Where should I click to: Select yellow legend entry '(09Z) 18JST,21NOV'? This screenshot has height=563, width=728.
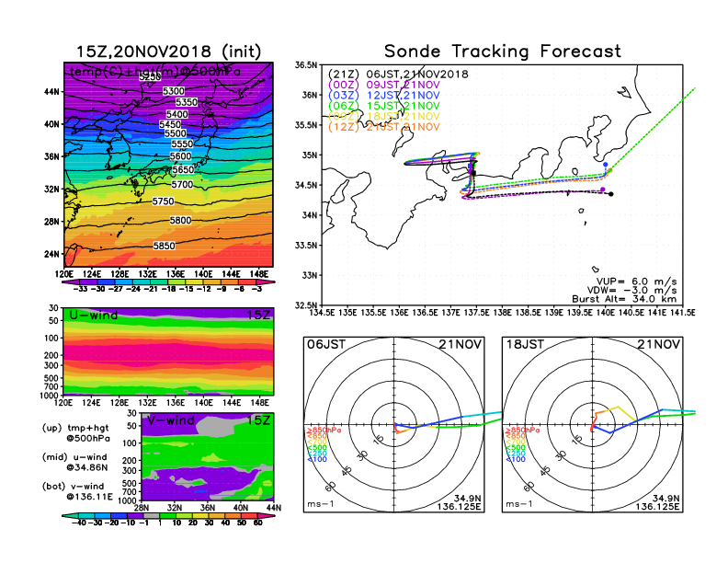(x=384, y=117)
